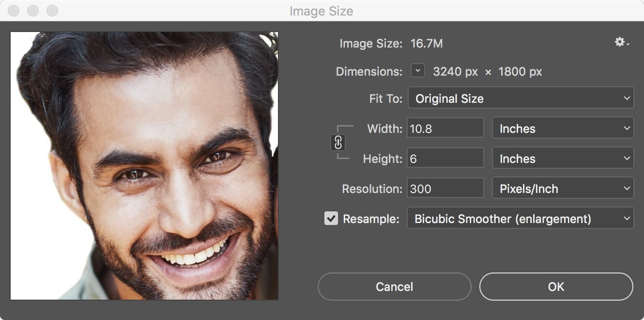Image resolution: width=644 pixels, height=320 pixels.
Task: Click the Resolution field showing 300
Action: pyautogui.click(x=445, y=189)
